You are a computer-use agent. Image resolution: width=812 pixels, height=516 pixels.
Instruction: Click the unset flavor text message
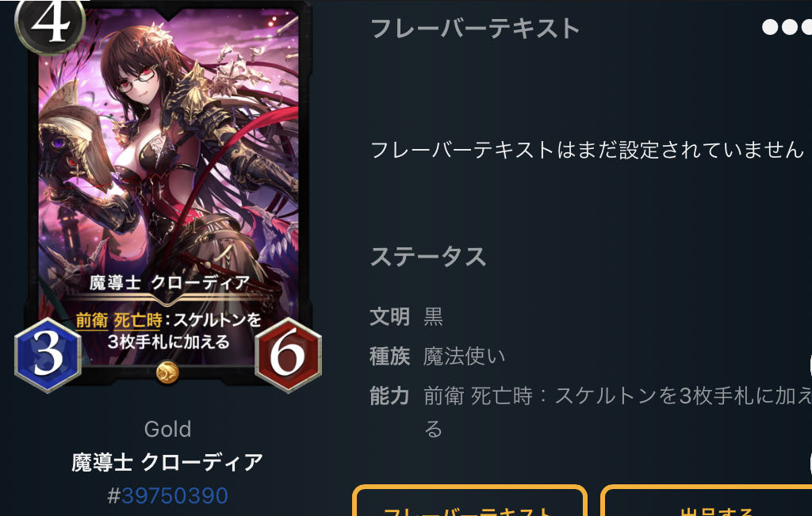(x=588, y=150)
